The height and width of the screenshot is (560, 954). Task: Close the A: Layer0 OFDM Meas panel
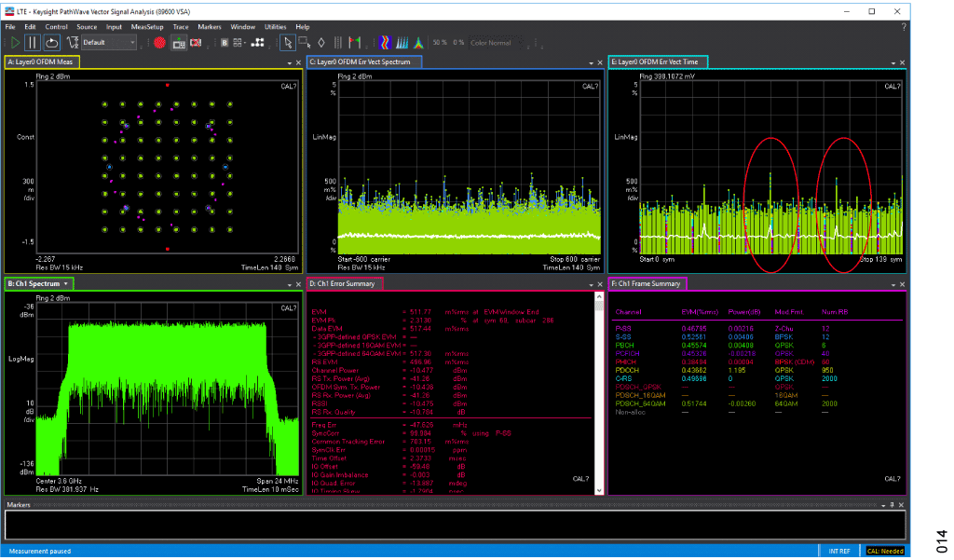point(296,62)
